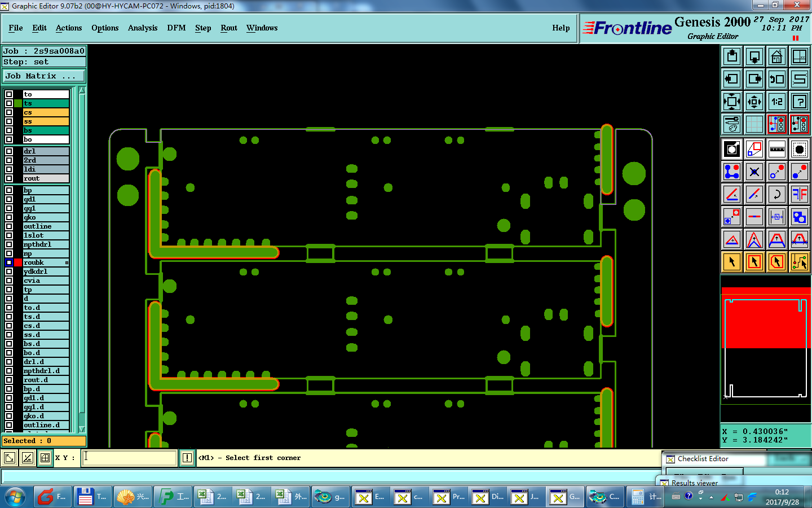This screenshot has height=508, width=812.
Task: Open the DFM menu
Action: (x=176, y=28)
